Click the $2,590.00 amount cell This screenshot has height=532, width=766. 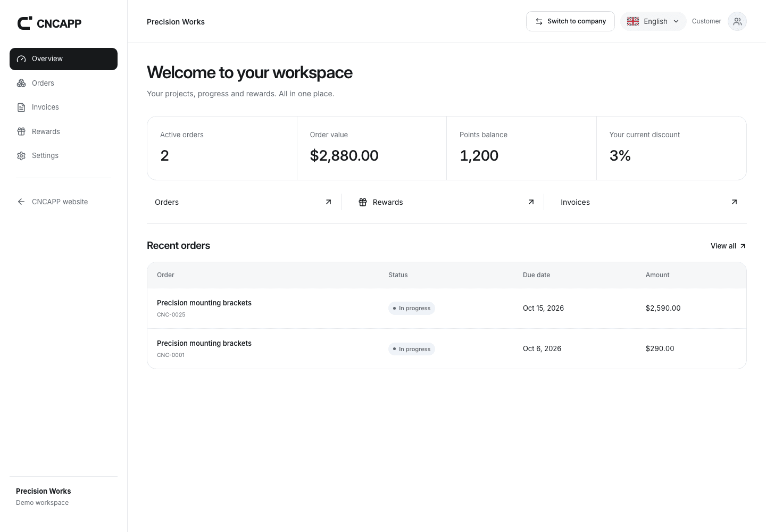(x=663, y=308)
